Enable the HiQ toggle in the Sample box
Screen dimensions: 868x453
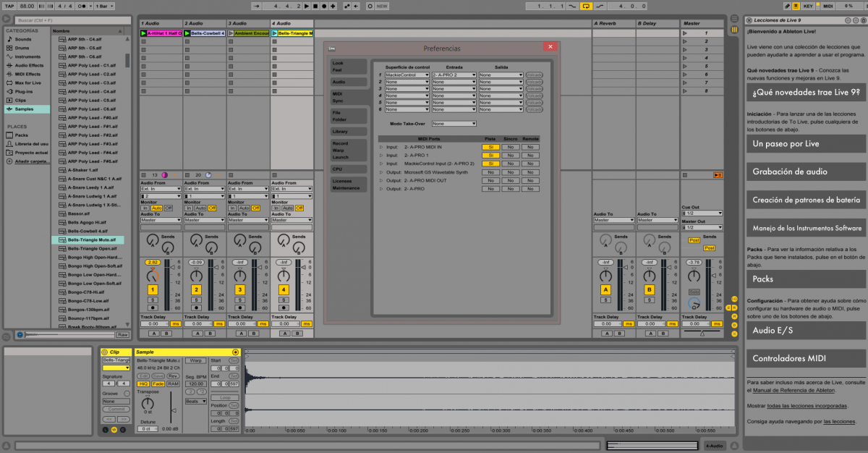143,384
